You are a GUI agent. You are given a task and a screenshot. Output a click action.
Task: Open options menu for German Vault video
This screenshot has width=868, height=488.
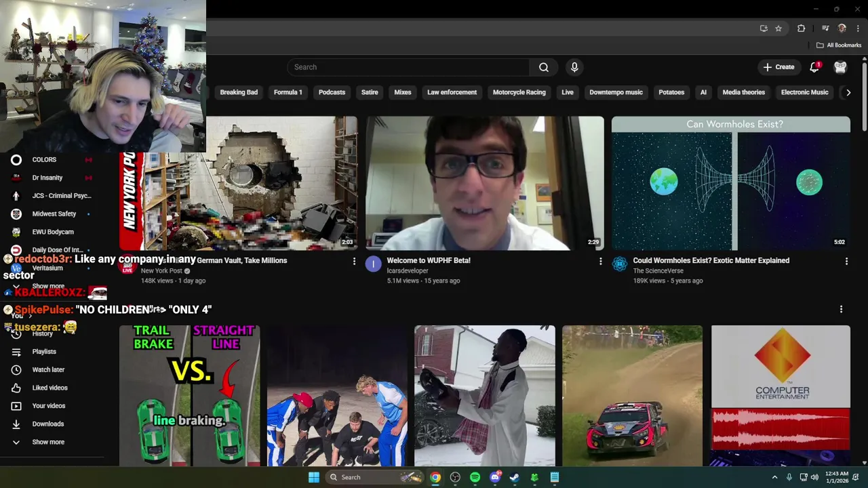[354, 261]
